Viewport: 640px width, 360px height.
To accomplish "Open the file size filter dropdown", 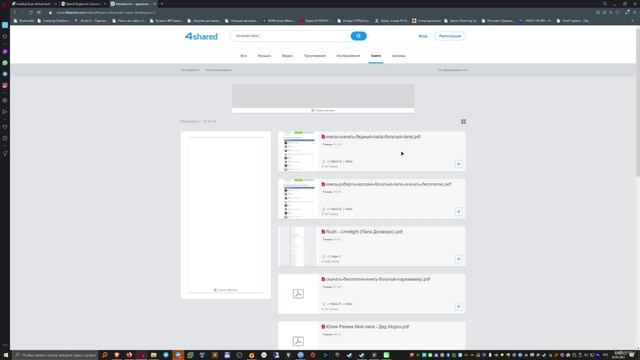I will (x=219, y=70).
